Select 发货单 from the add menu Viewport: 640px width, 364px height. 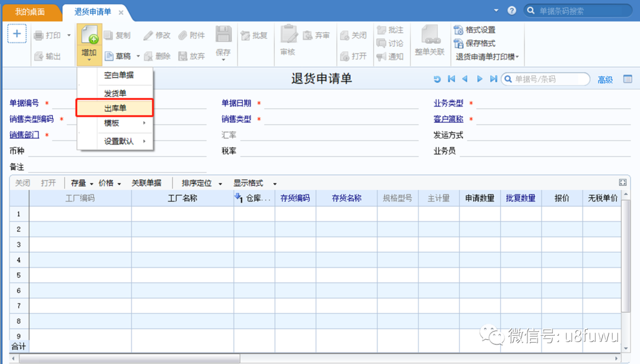[115, 94]
